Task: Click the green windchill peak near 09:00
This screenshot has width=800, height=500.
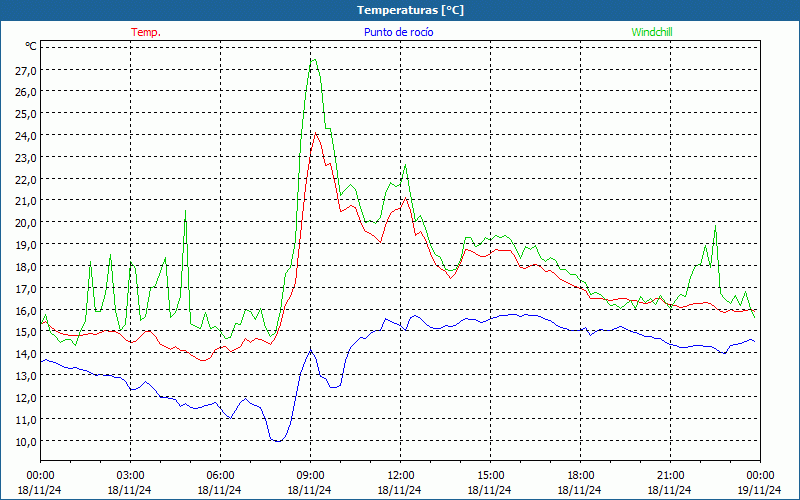Action: [314, 60]
